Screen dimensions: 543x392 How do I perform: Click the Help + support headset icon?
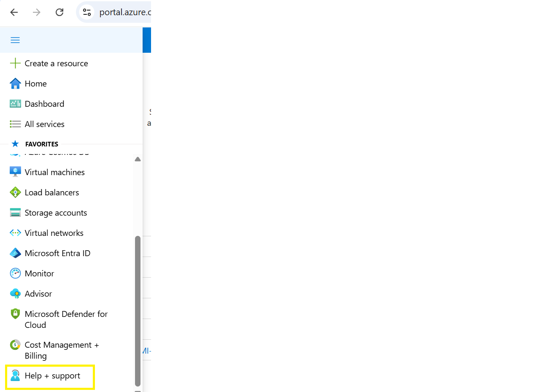(15, 376)
